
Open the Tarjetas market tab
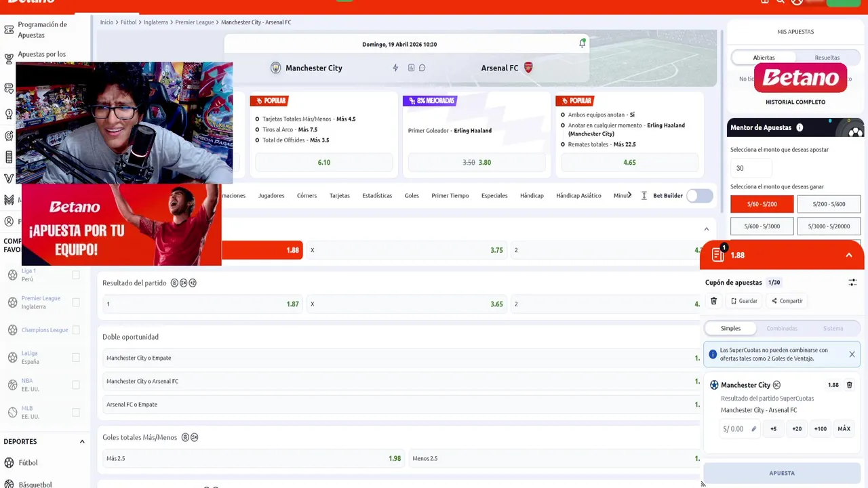(x=340, y=196)
